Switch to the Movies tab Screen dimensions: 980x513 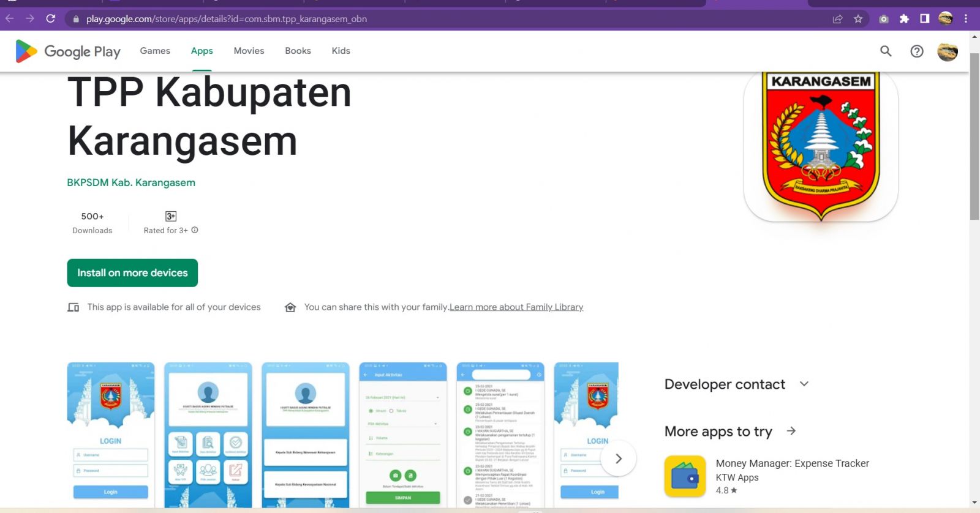tap(249, 51)
